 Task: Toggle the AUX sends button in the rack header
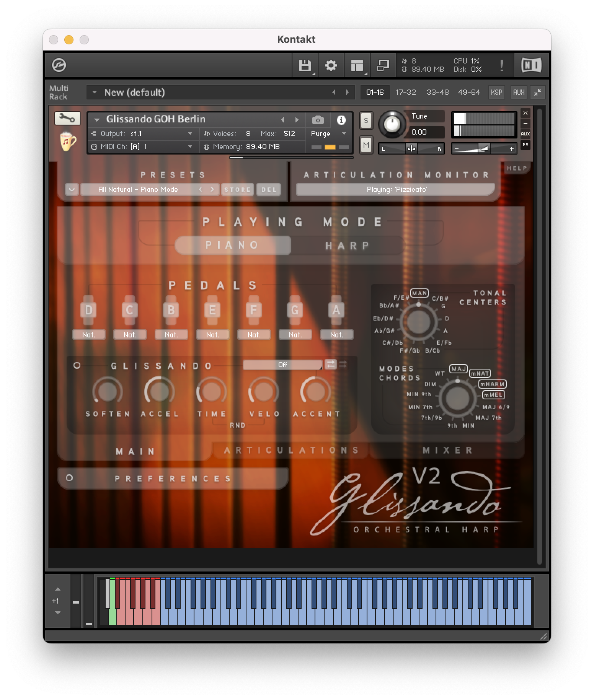[519, 92]
